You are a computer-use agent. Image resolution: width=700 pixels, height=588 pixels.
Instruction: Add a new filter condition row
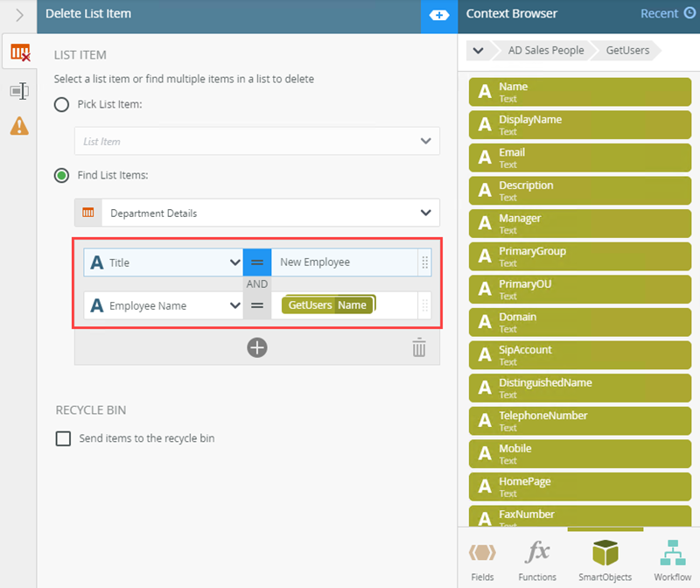257,347
